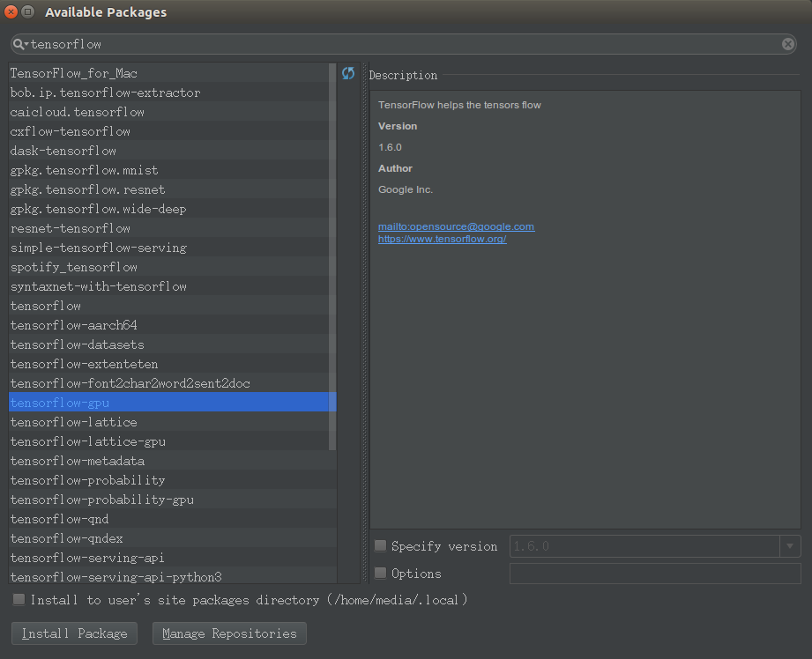The image size is (812, 659).
Task: Select dask-tensorflow package
Action: point(168,151)
